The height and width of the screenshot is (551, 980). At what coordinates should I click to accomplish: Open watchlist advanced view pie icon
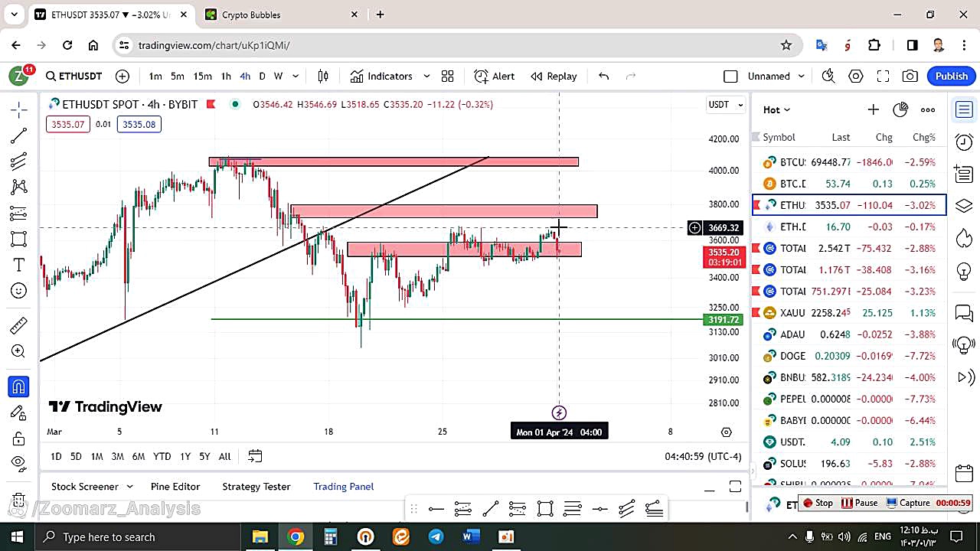tap(900, 109)
